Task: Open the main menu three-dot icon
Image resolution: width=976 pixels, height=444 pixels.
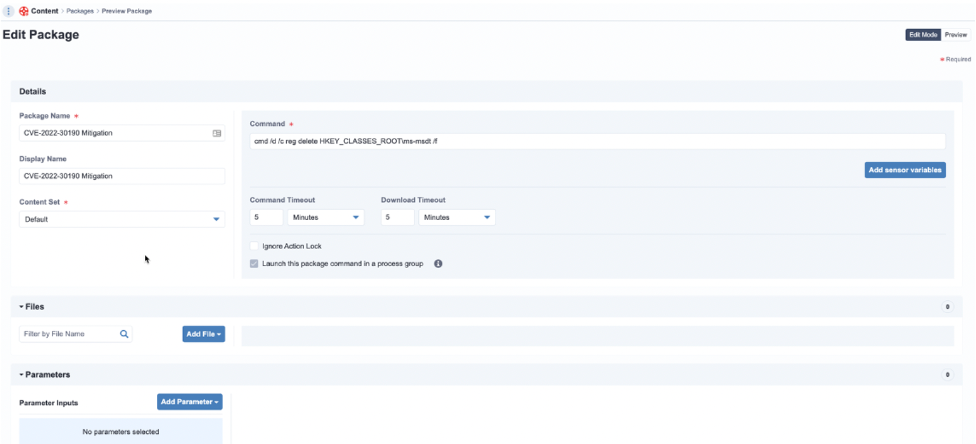Action: [9, 11]
